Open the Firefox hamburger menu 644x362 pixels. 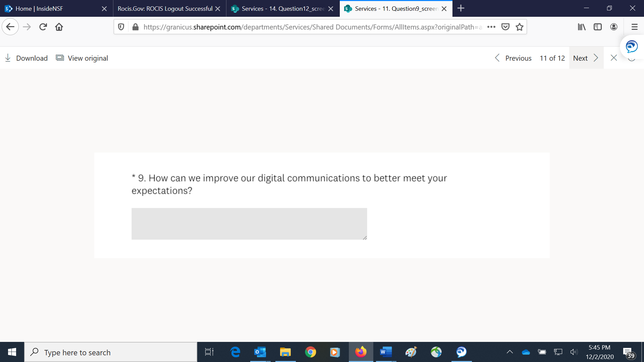click(x=634, y=27)
